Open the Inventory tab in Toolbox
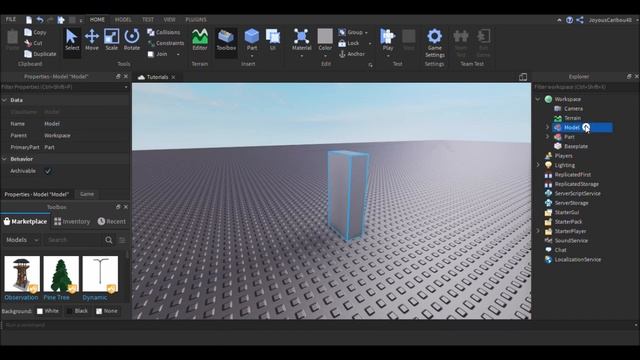The height and width of the screenshot is (360, 640). (x=72, y=222)
